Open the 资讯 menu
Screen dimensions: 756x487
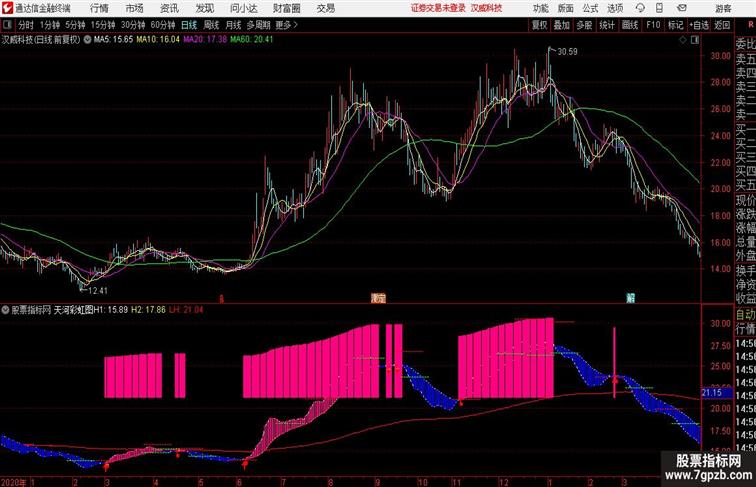(169, 8)
